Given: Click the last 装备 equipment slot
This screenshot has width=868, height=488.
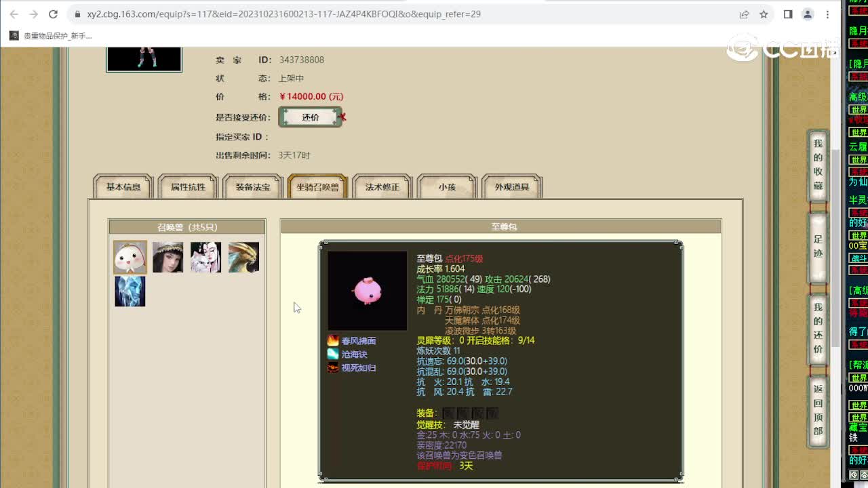Looking at the screenshot, I should (x=492, y=413).
